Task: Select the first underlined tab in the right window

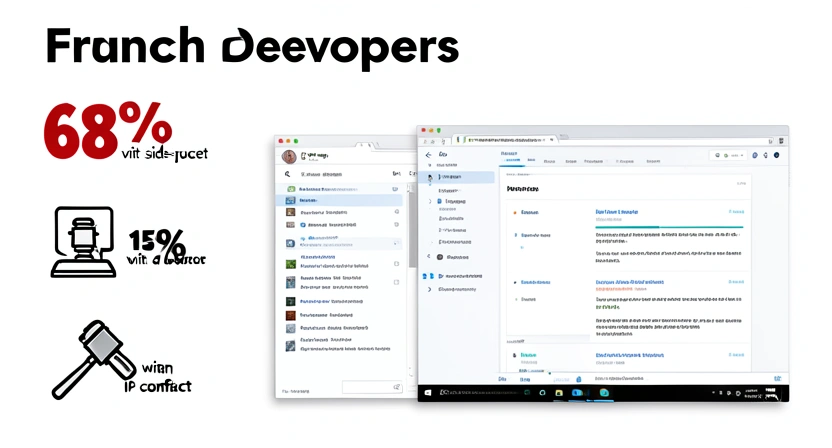Action: pyautogui.click(x=512, y=160)
